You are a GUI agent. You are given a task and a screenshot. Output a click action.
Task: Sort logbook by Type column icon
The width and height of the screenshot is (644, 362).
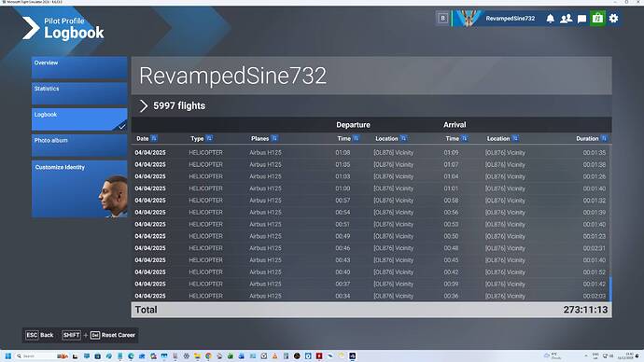point(209,138)
